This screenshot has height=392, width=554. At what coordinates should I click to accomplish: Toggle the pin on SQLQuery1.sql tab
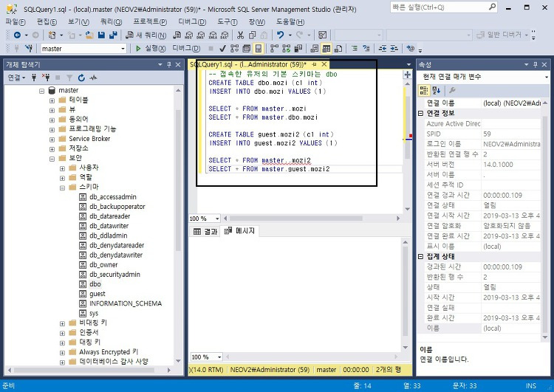pos(314,64)
